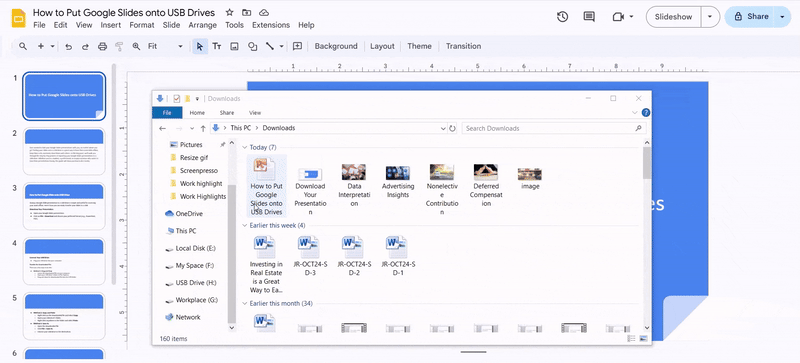
Task: Select OneDrive in navigation pane
Action: point(189,214)
